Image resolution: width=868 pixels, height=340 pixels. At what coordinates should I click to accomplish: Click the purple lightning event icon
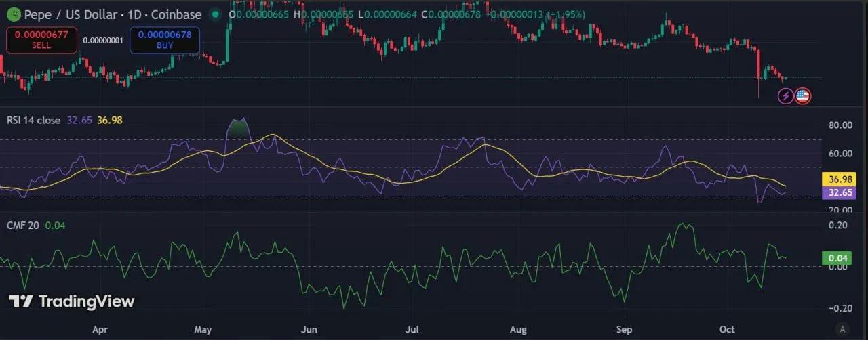tap(785, 96)
